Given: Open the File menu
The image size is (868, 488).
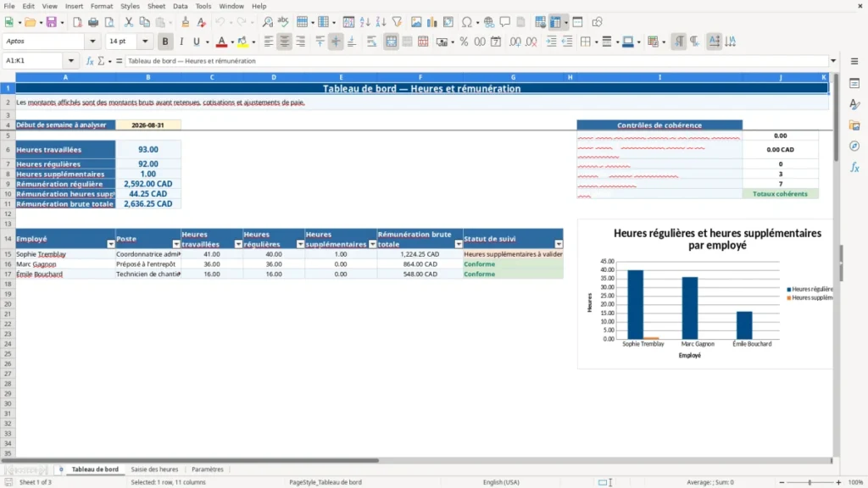Looking at the screenshot, I should point(9,6).
